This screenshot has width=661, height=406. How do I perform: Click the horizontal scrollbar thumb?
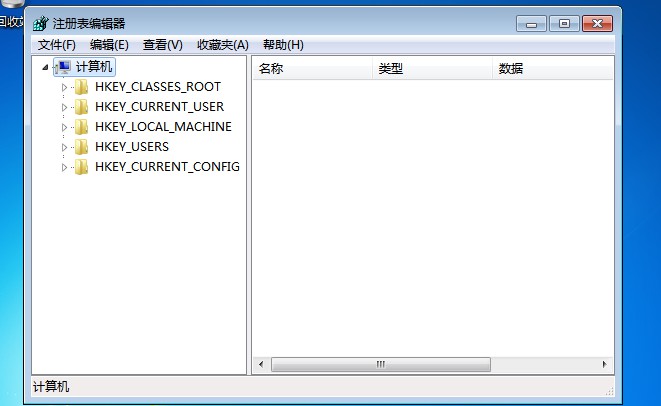coord(381,364)
